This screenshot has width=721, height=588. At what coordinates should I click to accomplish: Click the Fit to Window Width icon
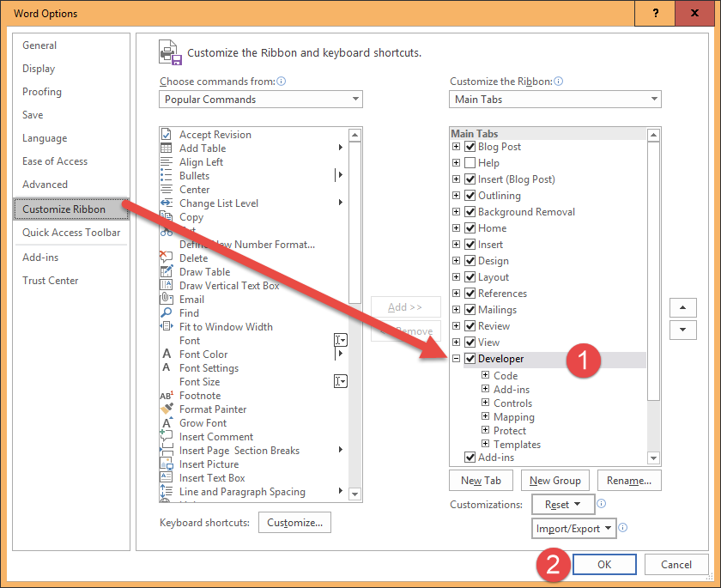click(x=166, y=326)
